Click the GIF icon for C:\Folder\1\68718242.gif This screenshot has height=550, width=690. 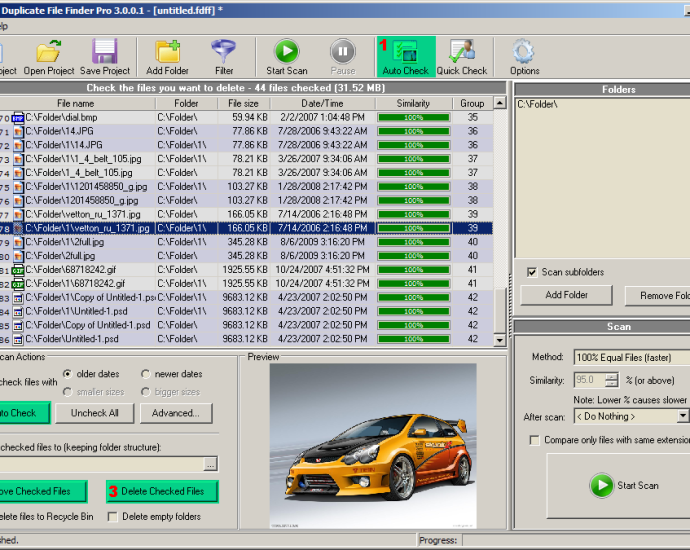point(18,284)
